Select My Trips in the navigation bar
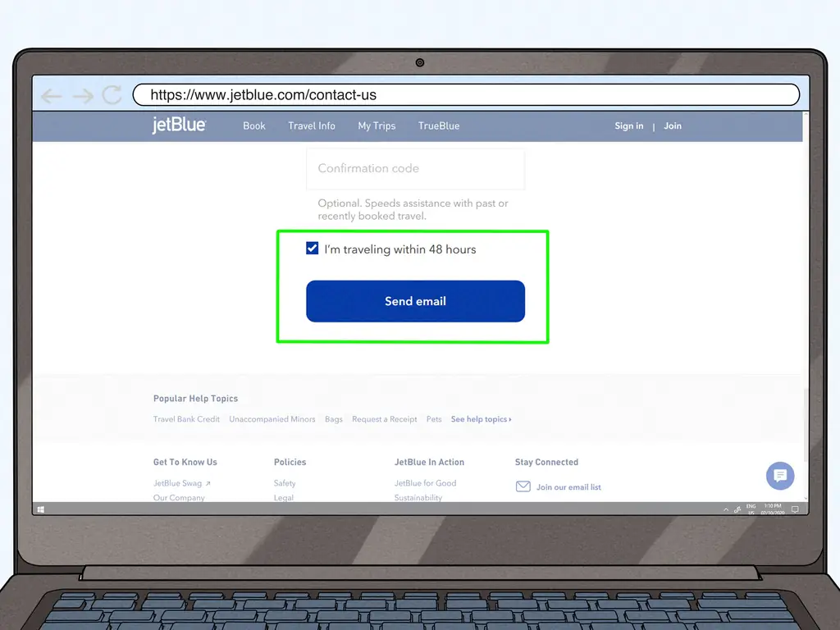The image size is (840, 630). (x=377, y=126)
